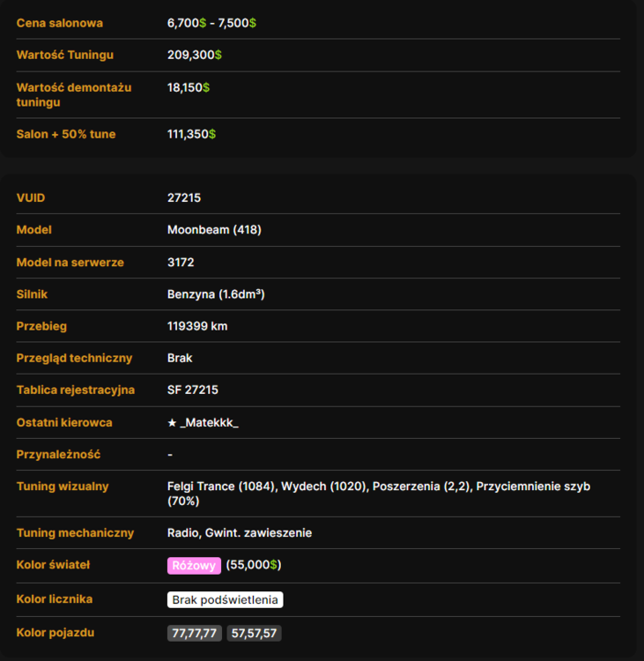644x661 pixels.
Task: Click the dash value for Przynależność
Action: [x=170, y=455]
